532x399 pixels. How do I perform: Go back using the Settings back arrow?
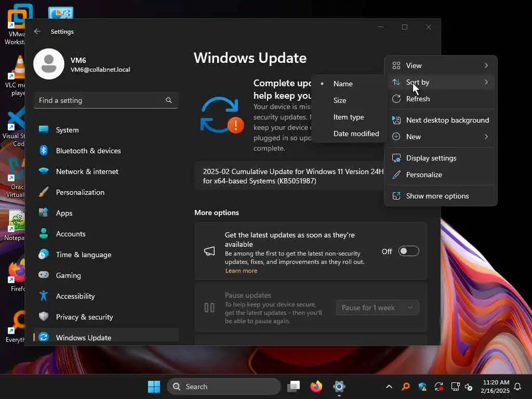click(37, 31)
